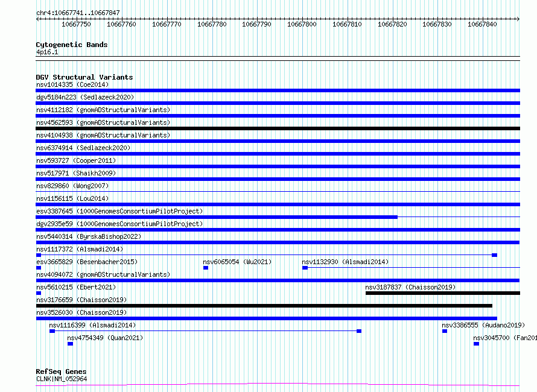Viewport: 537px width, 392px height.
Task: Select the 4p16.1 band label
Action: (x=47, y=52)
